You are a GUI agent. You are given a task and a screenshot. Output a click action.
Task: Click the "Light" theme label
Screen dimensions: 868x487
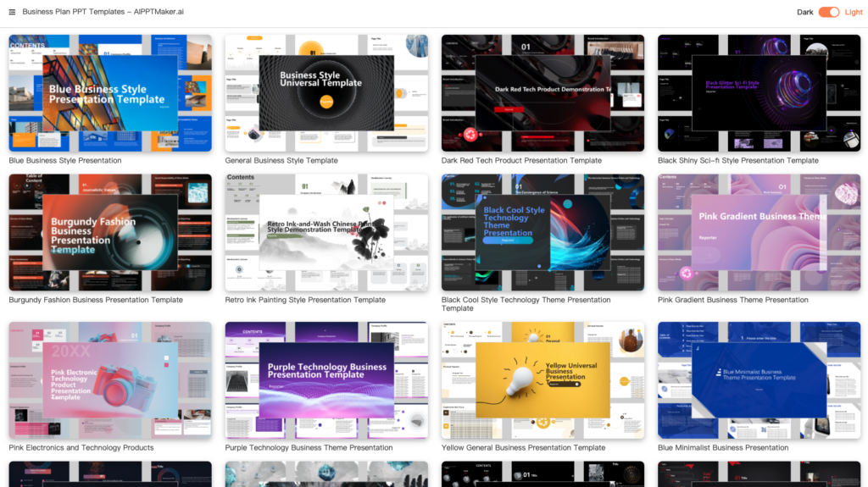pos(854,12)
